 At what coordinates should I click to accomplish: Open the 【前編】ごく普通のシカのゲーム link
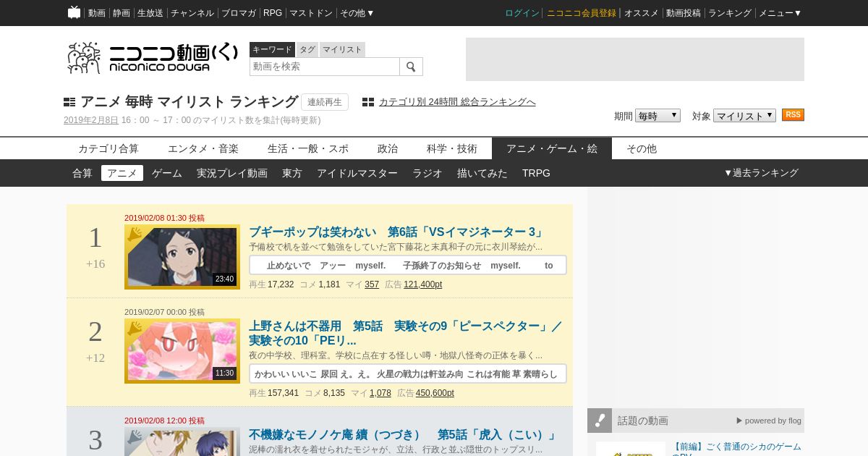tap(736, 449)
